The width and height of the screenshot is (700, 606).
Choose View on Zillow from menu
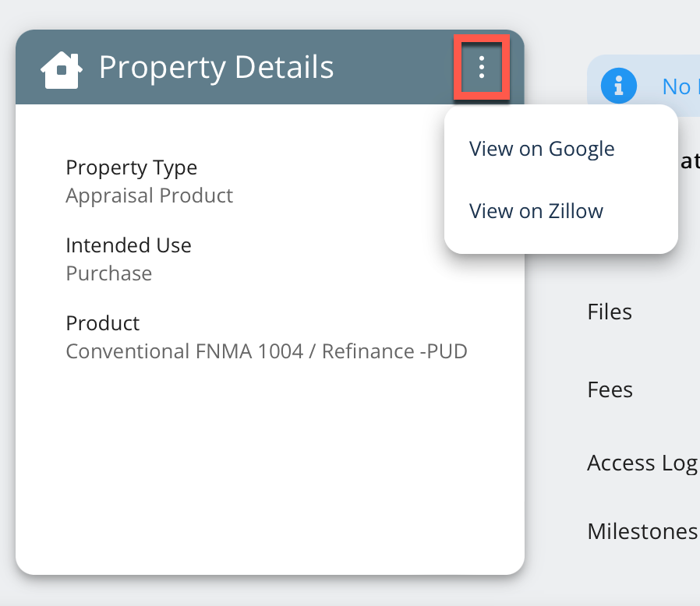point(536,211)
